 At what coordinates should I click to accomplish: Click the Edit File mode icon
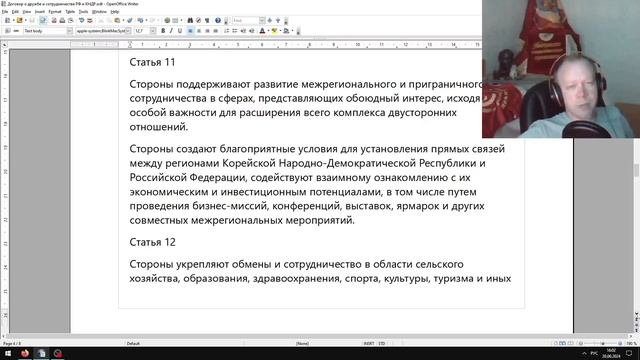(x=43, y=20)
